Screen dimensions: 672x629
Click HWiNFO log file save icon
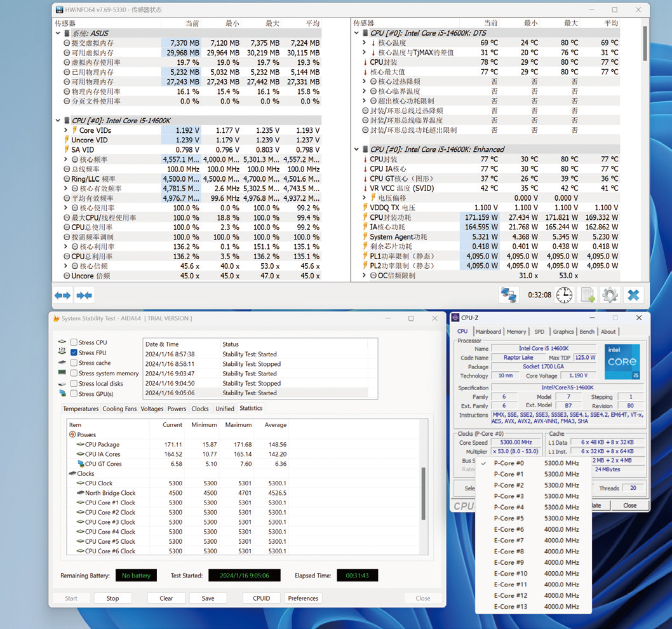588,295
